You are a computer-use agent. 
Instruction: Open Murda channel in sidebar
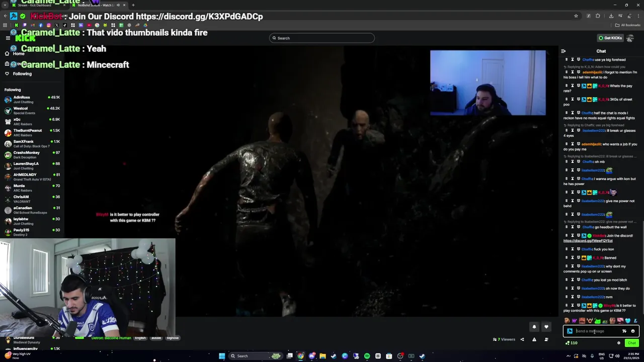(x=32, y=188)
